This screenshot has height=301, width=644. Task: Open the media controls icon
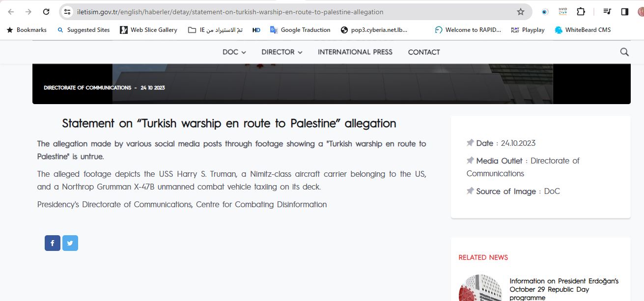(607, 12)
